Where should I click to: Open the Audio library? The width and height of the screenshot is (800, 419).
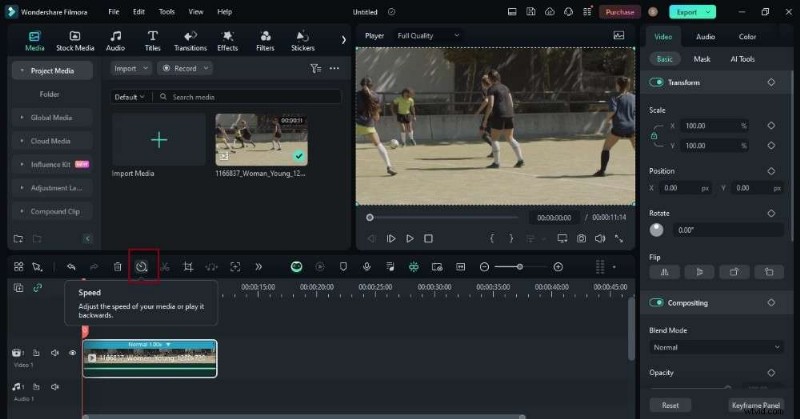[115, 41]
